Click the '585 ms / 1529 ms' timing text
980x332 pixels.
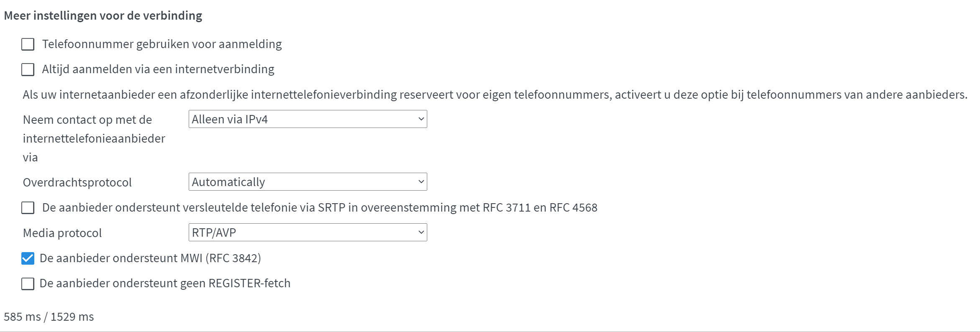point(49,317)
